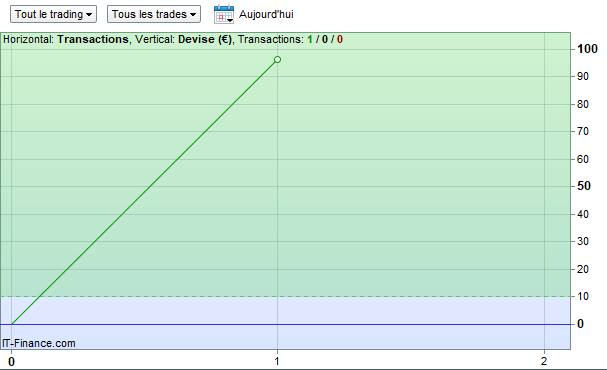
Task: Open the 'Tous les trades' dropdown
Action: click(x=154, y=14)
